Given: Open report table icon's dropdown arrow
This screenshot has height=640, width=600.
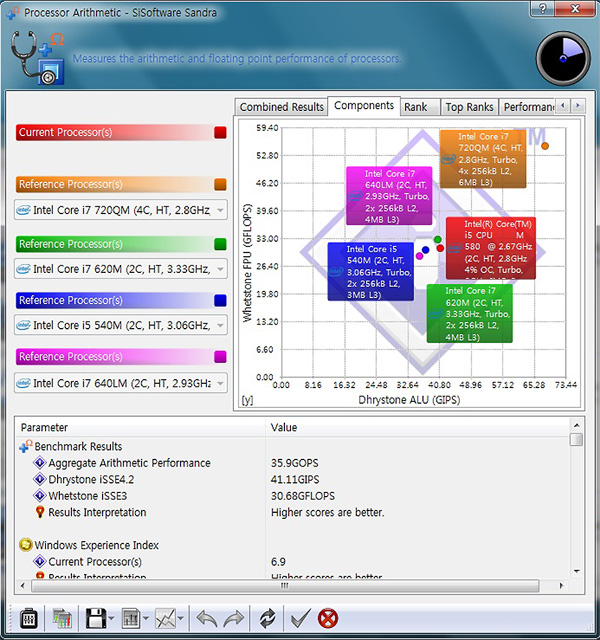Looking at the screenshot, I should [146, 618].
